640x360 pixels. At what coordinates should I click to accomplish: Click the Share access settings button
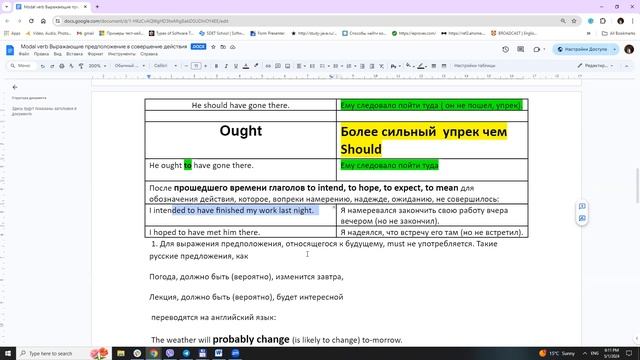582,49
